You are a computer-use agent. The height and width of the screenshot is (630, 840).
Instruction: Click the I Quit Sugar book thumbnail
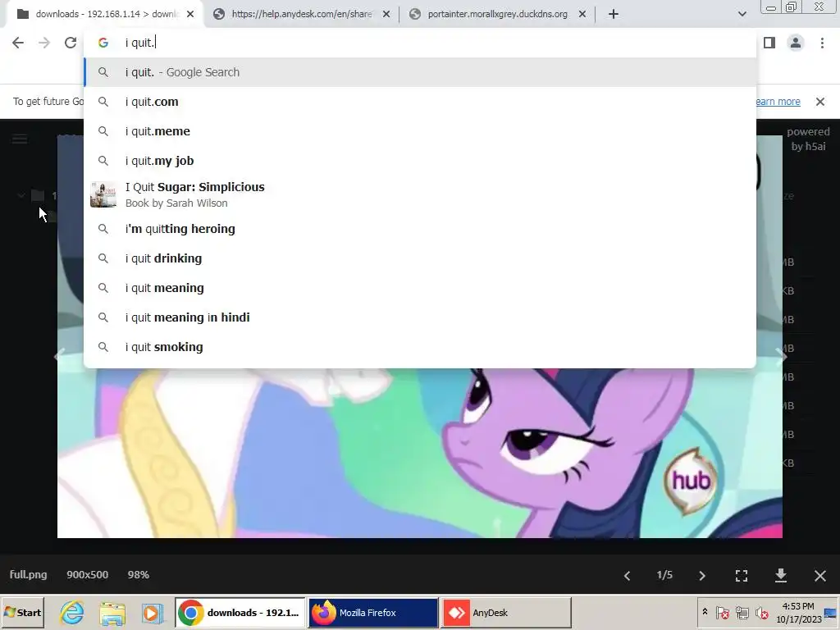103,194
